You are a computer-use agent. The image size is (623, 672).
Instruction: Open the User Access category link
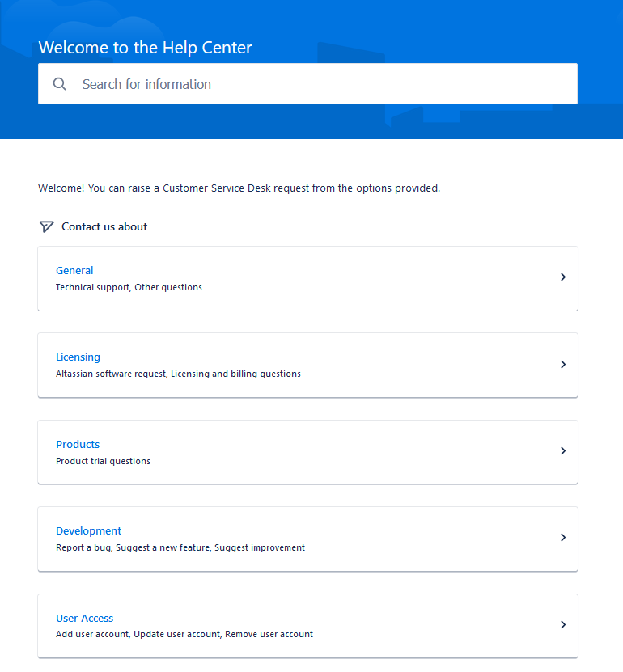click(84, 618)
